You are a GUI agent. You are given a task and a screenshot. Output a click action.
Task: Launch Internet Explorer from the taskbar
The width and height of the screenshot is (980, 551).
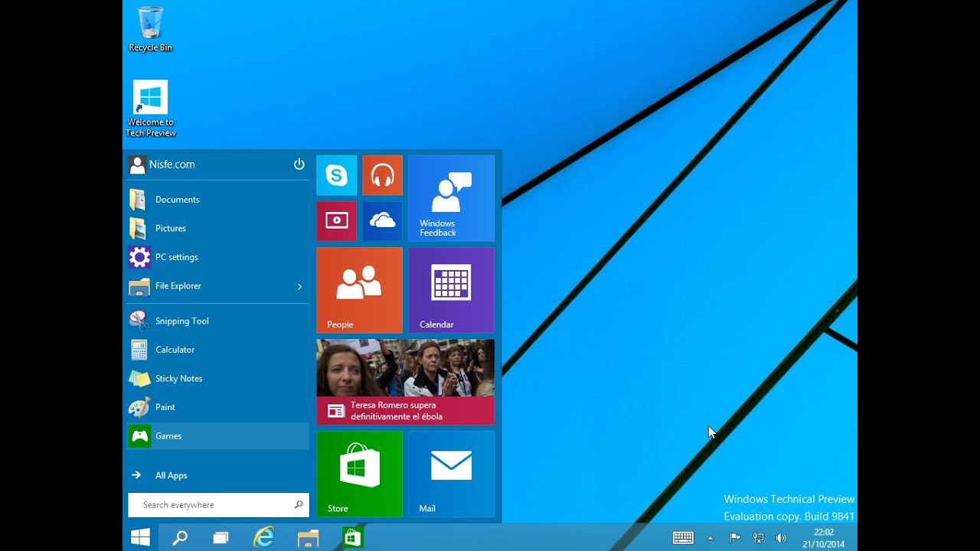click(x=264, y=538)
